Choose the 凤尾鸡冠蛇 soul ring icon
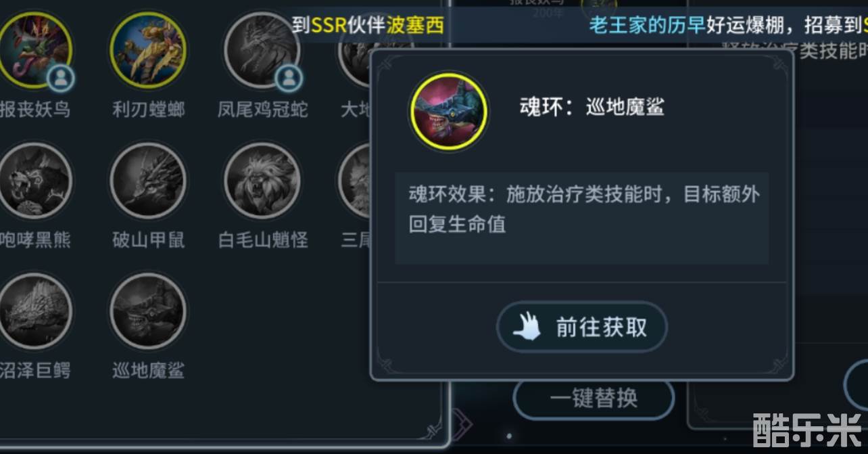 pos(263,49)
